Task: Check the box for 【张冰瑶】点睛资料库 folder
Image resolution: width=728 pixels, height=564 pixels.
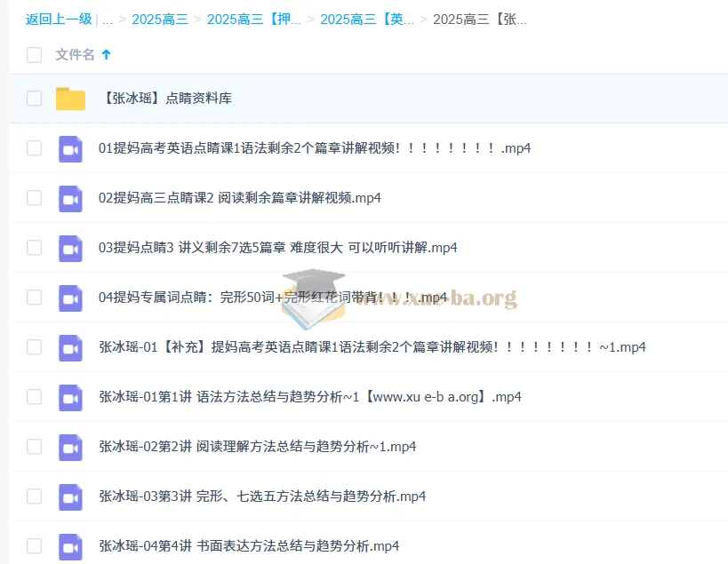Action: [34, 99]
